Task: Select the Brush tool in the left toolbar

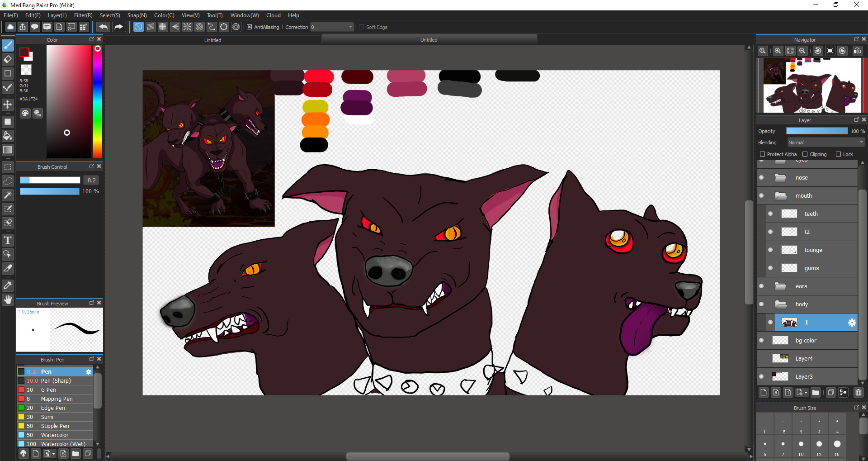Action: pyautogui.click(x=8, y=45)
